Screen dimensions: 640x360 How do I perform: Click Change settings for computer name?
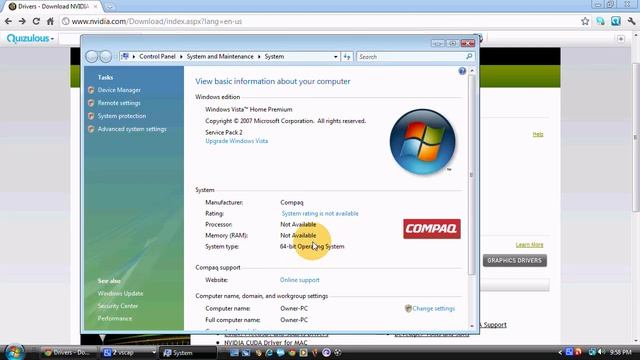click(x=433, y=309)
